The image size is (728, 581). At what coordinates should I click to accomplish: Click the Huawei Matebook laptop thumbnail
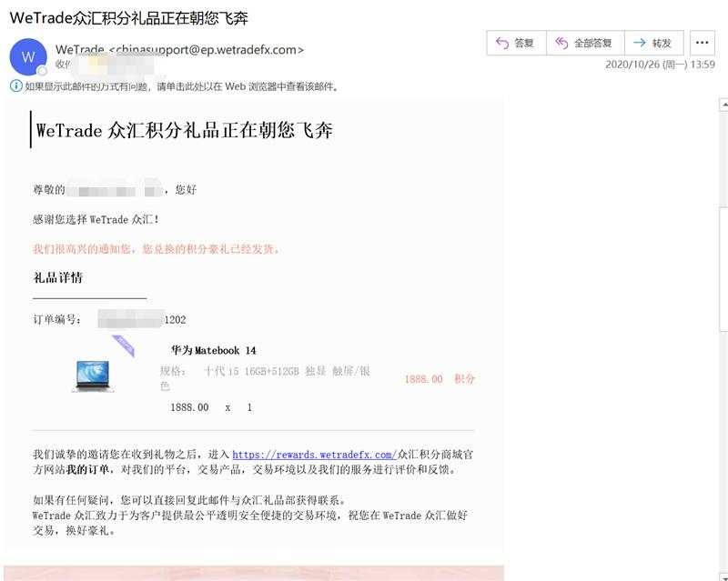coord(93,376)
